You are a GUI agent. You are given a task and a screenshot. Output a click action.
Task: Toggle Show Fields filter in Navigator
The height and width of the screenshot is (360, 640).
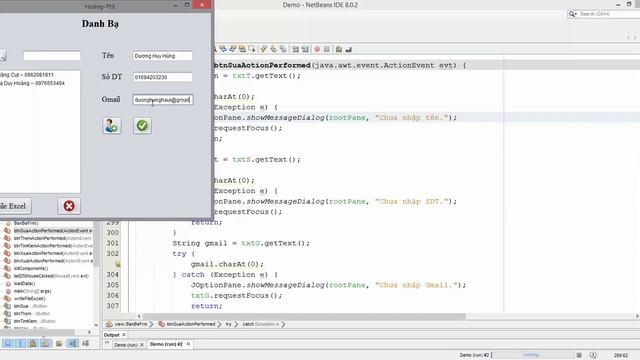click(x=20, y=344)
